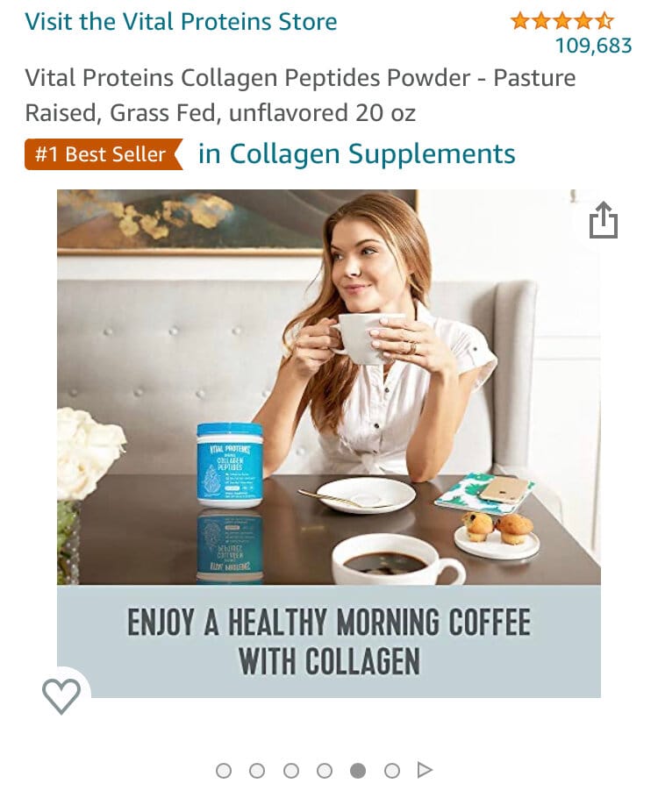658x812 pixels.
Task: Select first image carousel dot
Action: point(224,771)
